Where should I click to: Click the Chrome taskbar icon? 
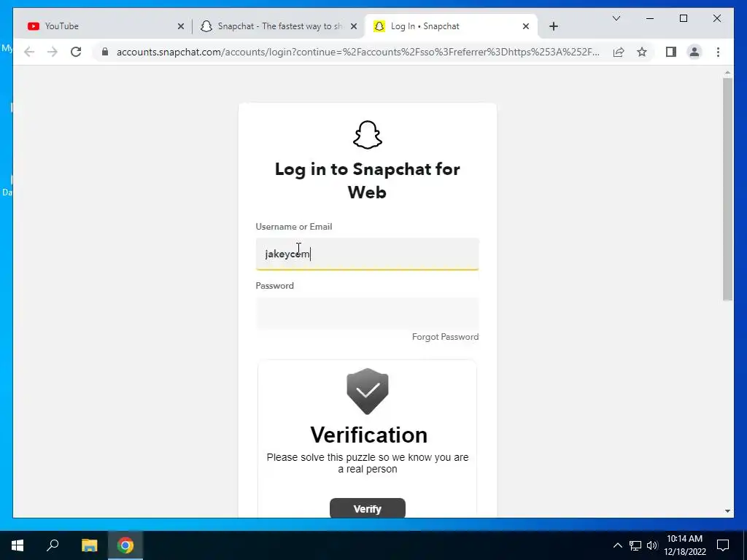[x=125, y=545]
